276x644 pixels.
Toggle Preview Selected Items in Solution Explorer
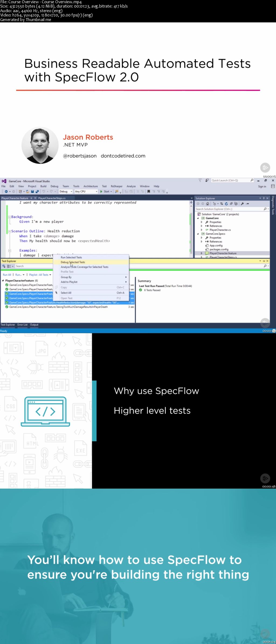[x=247, y=204]
